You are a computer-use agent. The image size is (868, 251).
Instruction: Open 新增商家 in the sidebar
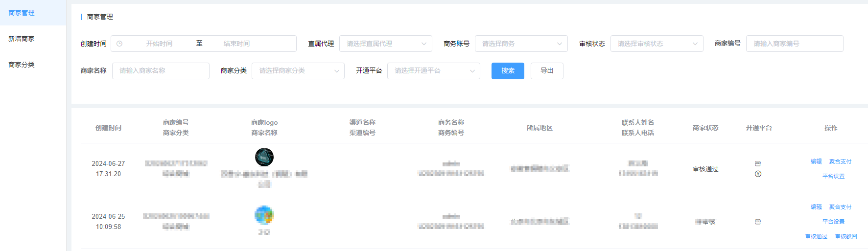point(22,39)
